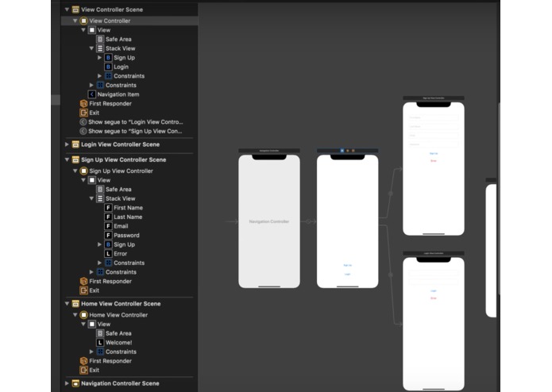Viewport: 552px width, 392px height.
Task: Click the Last Name text field icon
Action: [108, 217]
